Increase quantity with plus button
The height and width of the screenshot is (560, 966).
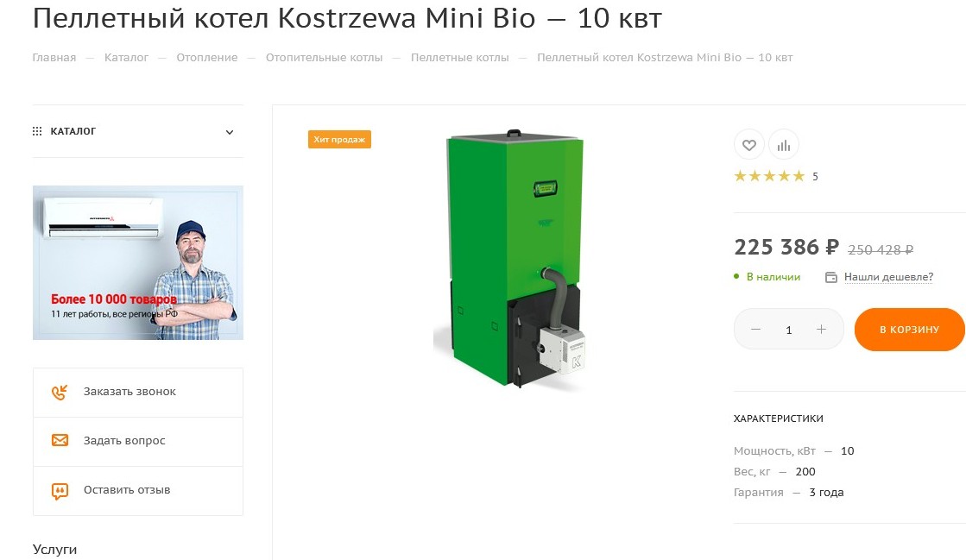pos(821,330)
